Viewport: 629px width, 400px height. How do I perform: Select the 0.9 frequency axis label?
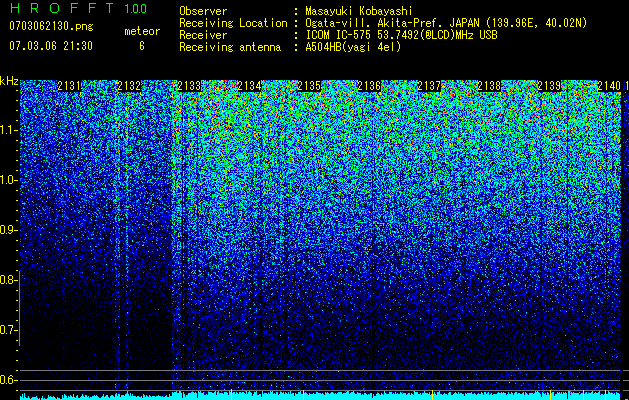click(x=6, y=230)
